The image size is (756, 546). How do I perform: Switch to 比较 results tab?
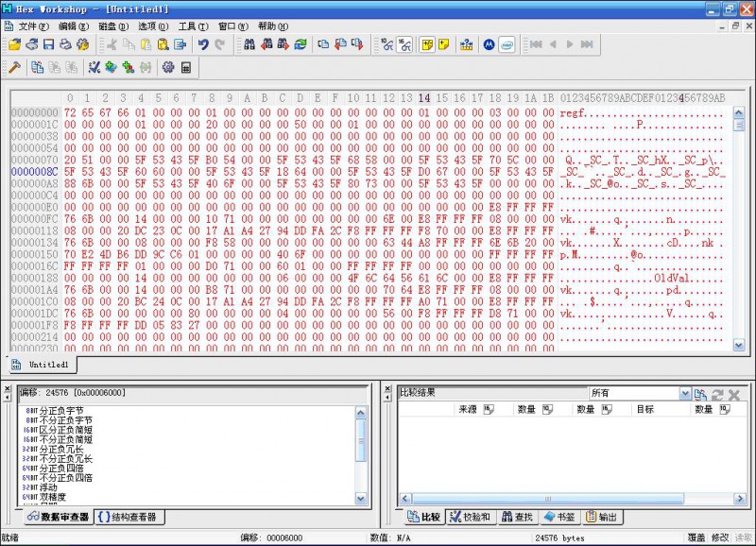point(423,517)
